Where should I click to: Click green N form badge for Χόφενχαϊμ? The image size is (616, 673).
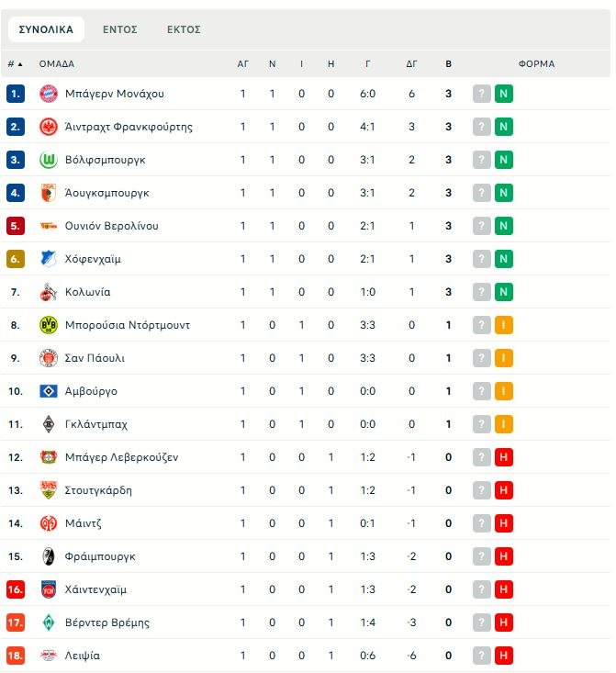[503, 259]
